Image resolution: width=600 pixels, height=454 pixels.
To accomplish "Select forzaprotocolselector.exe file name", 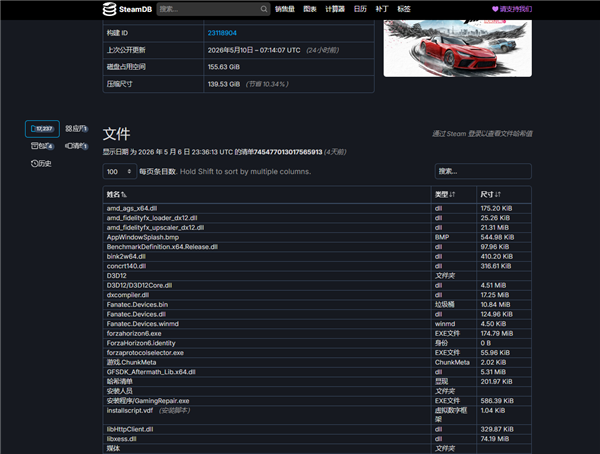I will pos(145,353).
